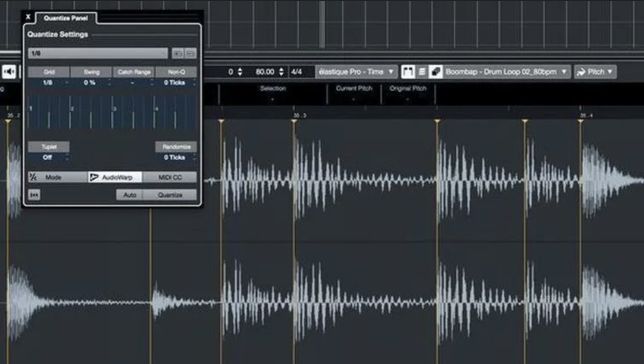
Task: Click the 4/4 time signature field
Action: coord(297,72)
